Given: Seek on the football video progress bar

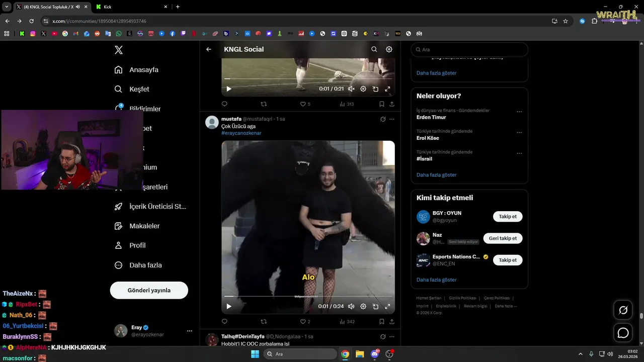Looking at the screenshot, I should coord(308,79).
